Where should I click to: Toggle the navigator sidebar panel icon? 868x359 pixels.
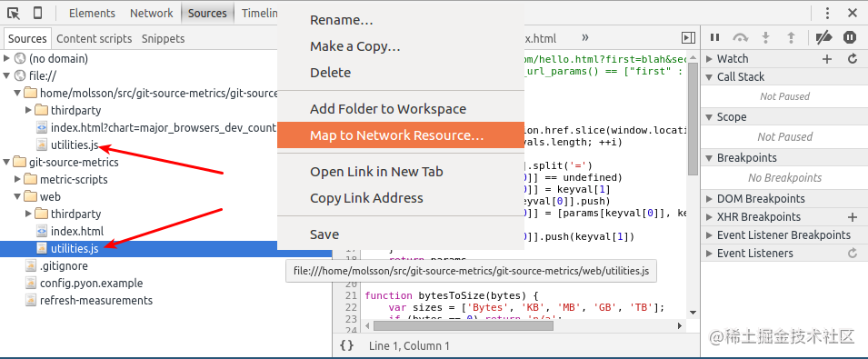coord(688,37)
